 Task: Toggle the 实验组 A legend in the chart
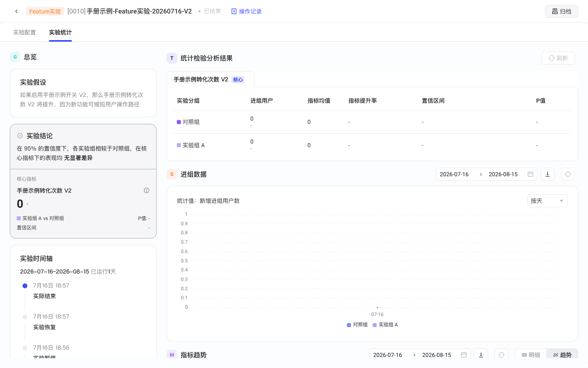pyautogui.click(x=385, y=325)
